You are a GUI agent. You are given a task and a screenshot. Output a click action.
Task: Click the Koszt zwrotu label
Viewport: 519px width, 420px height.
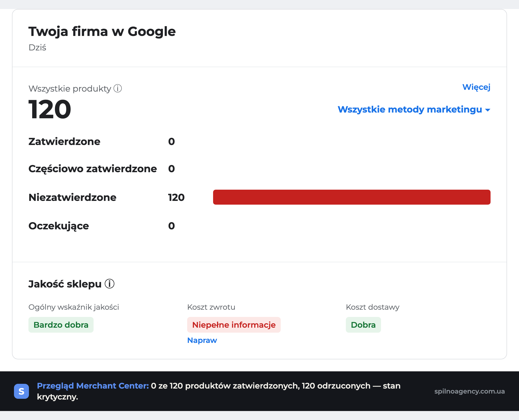point(211,307)
